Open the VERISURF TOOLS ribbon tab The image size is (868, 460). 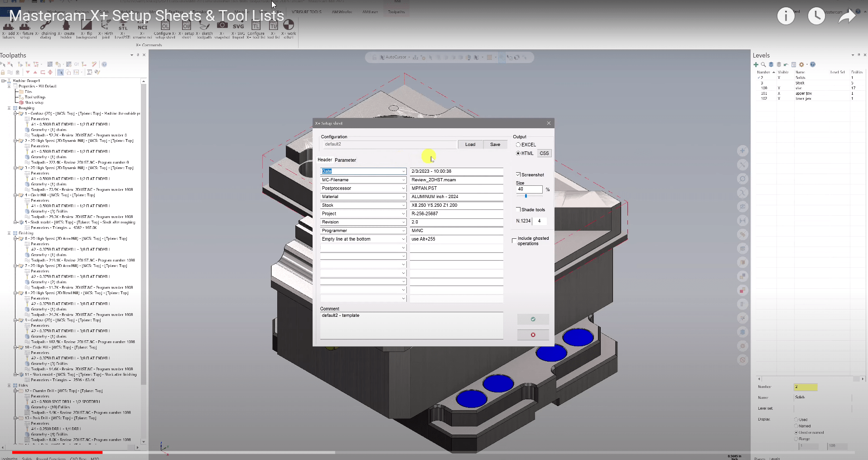[x=307, y=12]
